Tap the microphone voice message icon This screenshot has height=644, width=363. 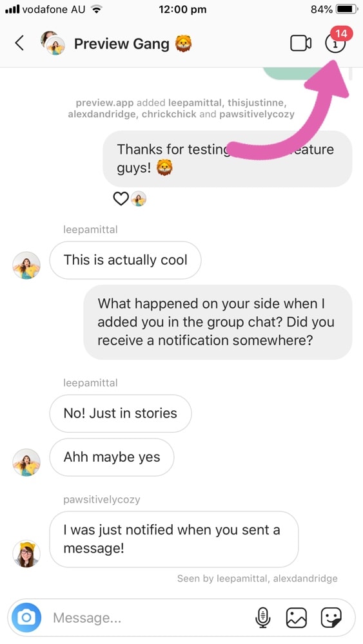point(262,618)
